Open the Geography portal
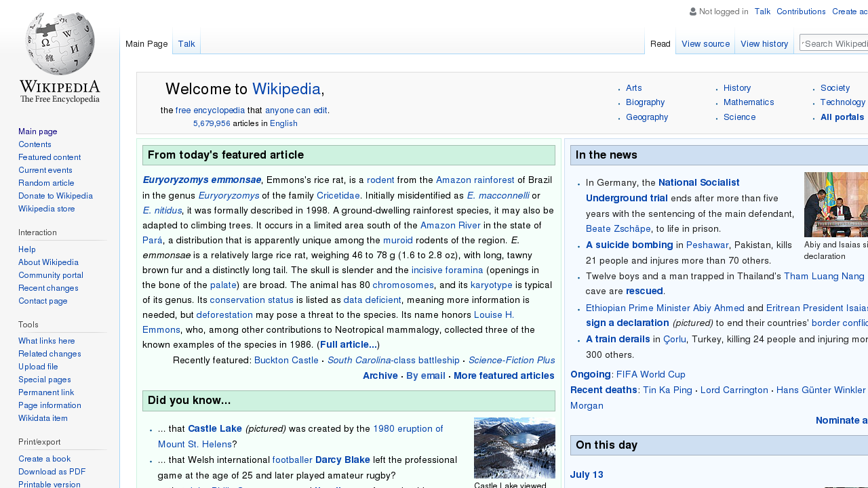Viewport: 868px width, 488px height. point(647,117)
